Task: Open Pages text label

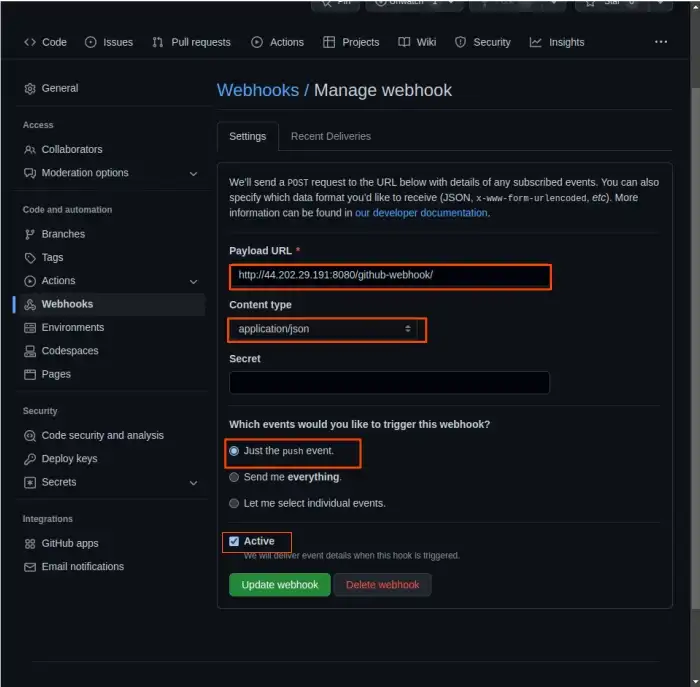Action: [x=56, y=374]
